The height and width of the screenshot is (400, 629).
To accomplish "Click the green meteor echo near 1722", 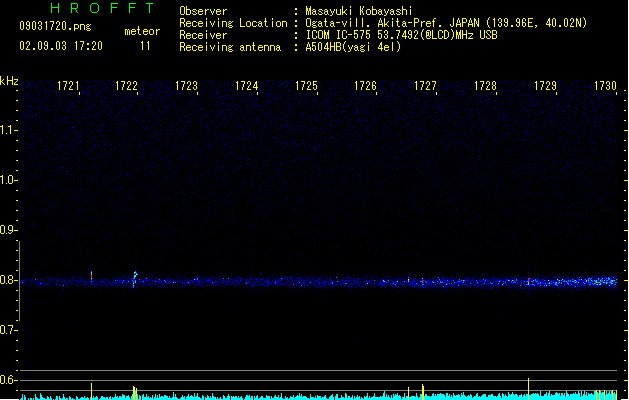I will click(x=135, y=279).
